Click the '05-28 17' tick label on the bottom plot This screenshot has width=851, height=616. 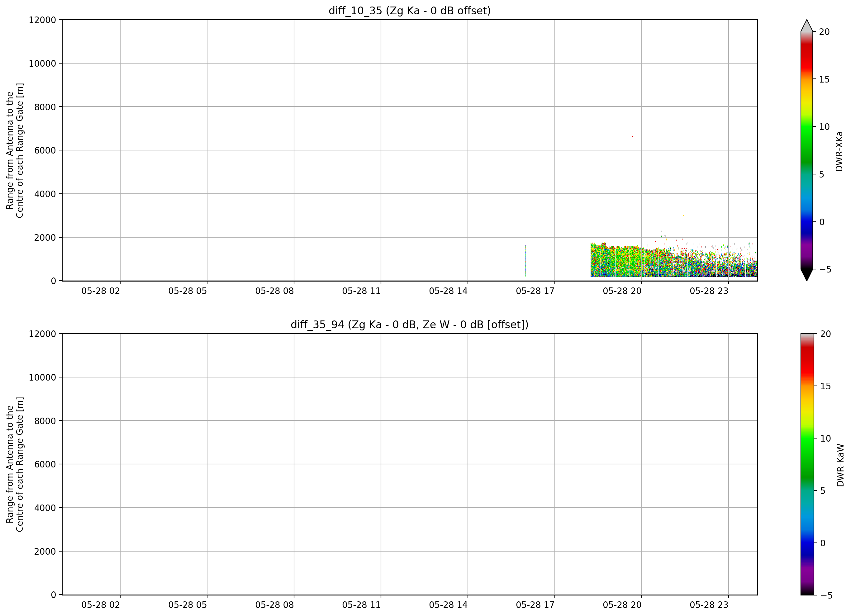click(535, 605)
